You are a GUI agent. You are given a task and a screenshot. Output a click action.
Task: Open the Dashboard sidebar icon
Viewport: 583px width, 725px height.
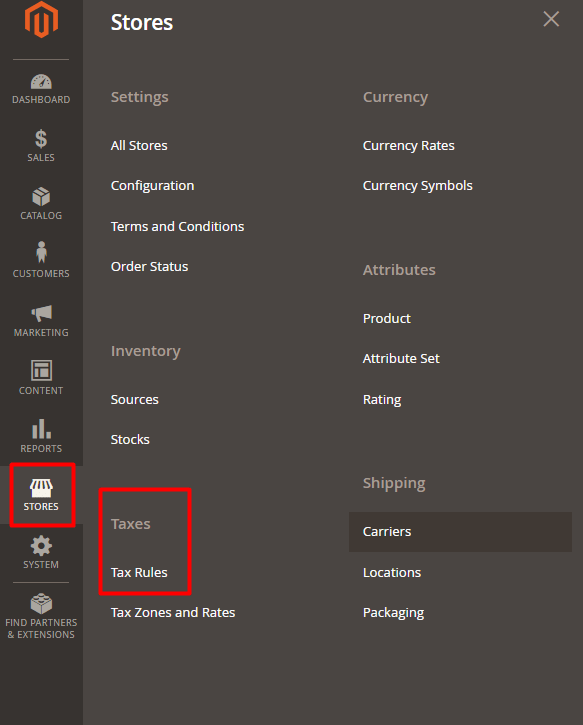click(x=41, y=82)
